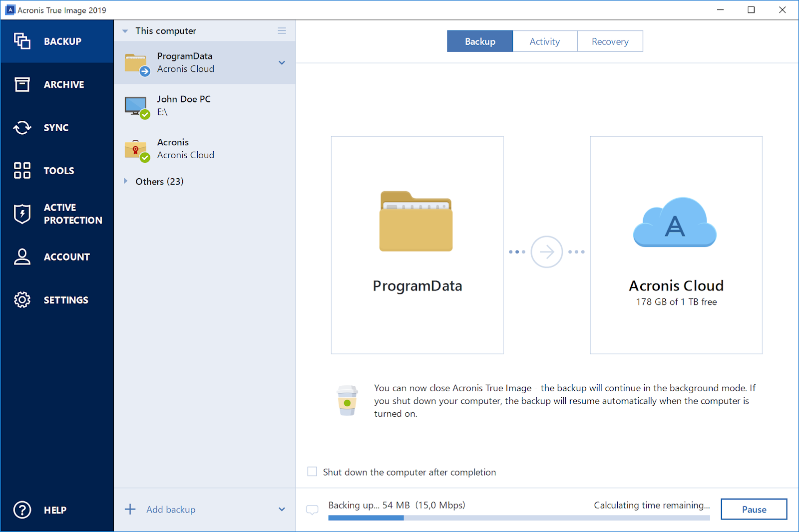Click the John Doe PC monitor icon
The height and width of the screenshot is (532, 799).
136,107
